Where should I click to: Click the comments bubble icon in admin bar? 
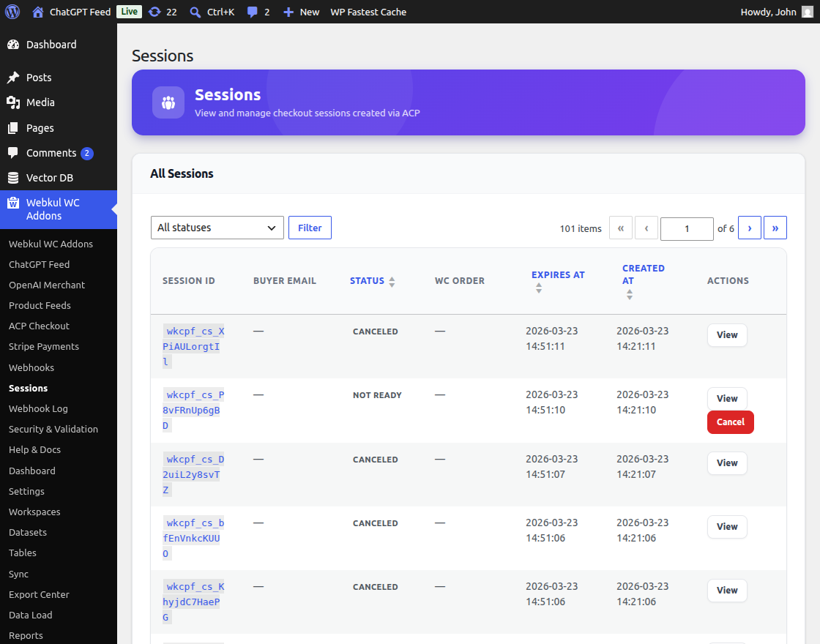253,12
